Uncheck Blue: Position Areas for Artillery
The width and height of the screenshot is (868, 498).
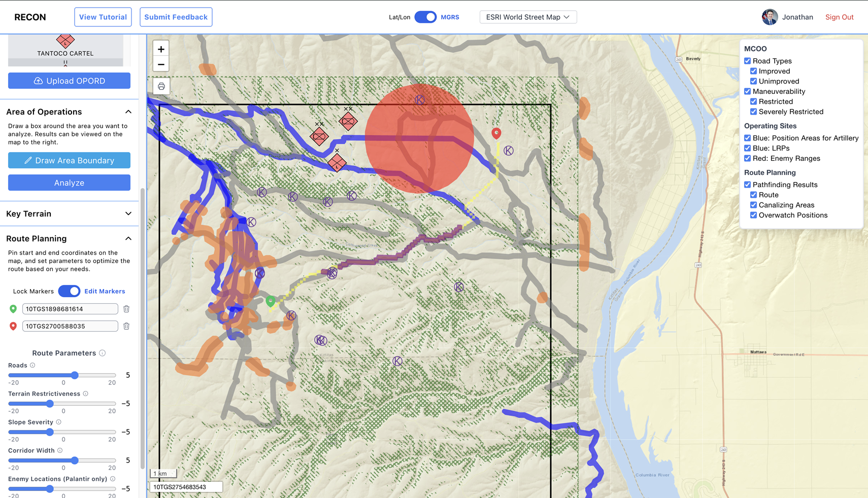click(x=747, y=138)
